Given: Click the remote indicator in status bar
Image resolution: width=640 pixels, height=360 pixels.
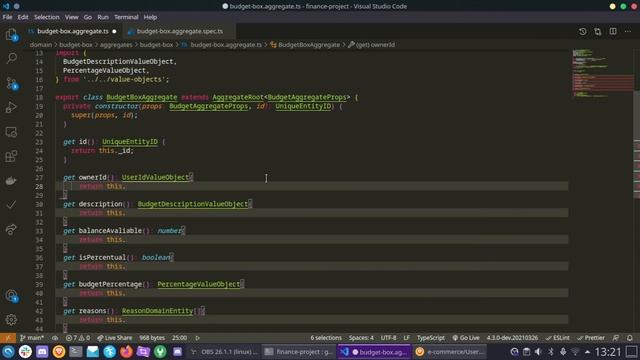Looking at the screenshot, I should pos(8,338).
